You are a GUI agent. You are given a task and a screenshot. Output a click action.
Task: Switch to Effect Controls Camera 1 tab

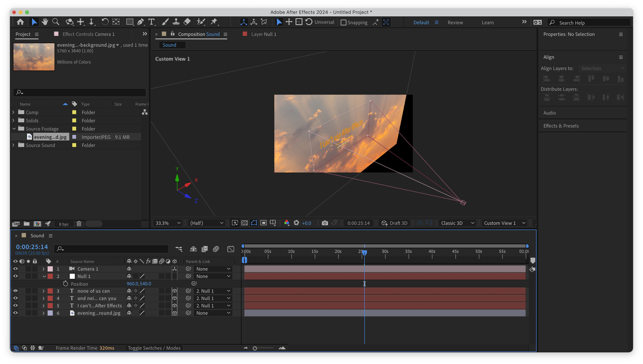pyautogui.click(x=88, y=34)
